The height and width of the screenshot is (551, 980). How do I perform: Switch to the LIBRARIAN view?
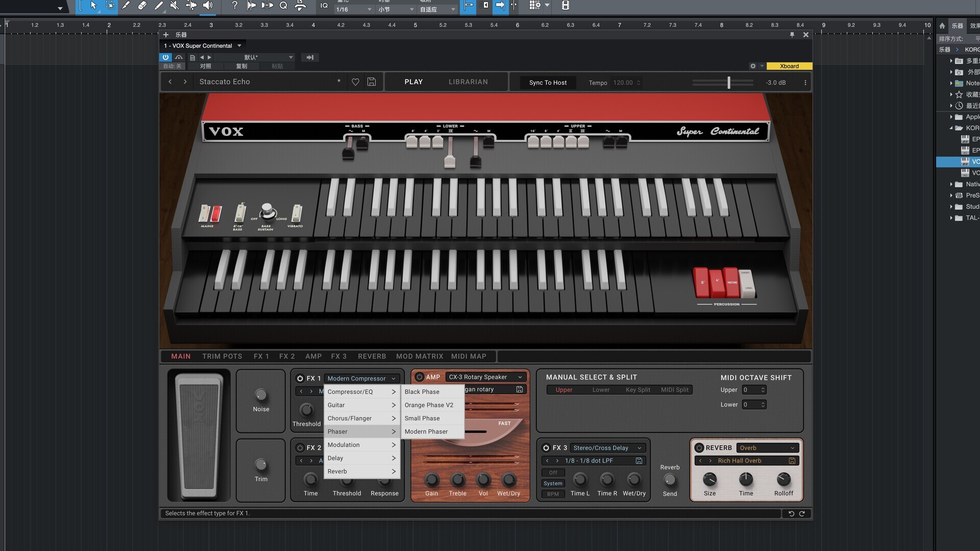pos(468,82)
